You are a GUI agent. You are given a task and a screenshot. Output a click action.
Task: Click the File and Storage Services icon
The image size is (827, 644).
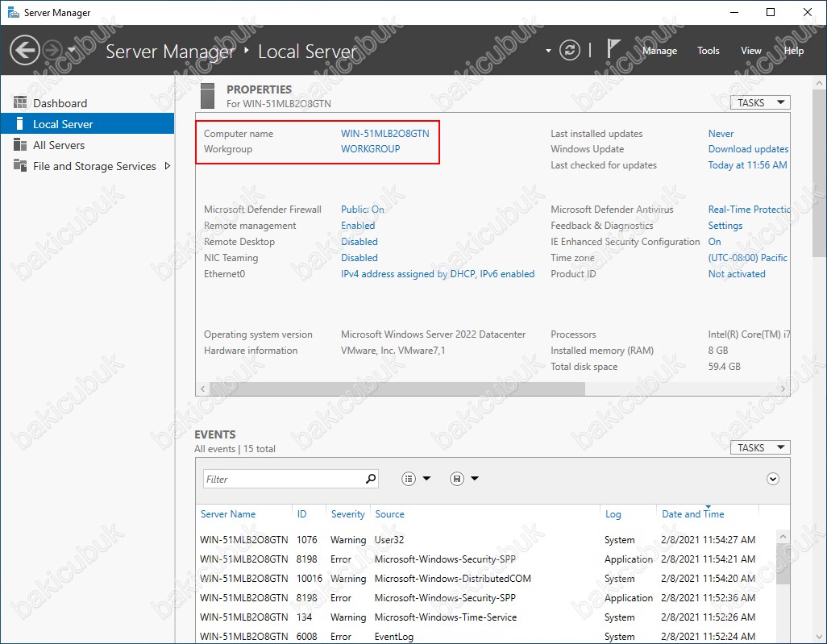20,165
